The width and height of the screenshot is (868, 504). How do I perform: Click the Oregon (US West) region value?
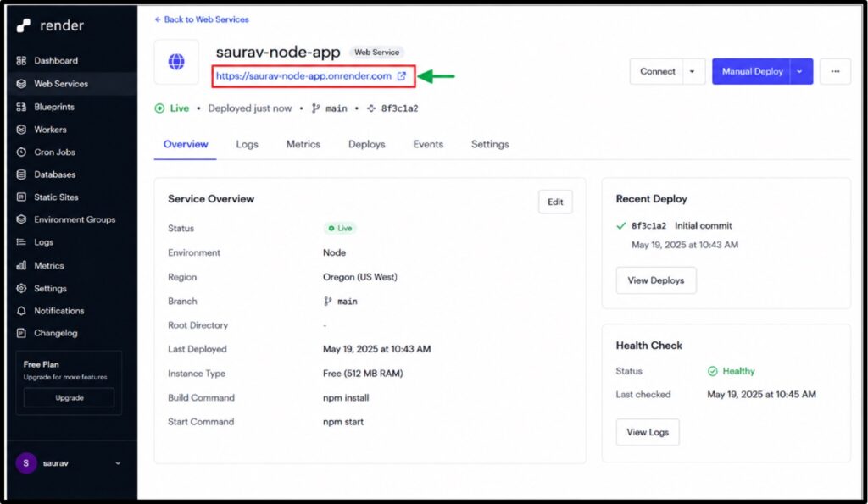tap(359, 277)
